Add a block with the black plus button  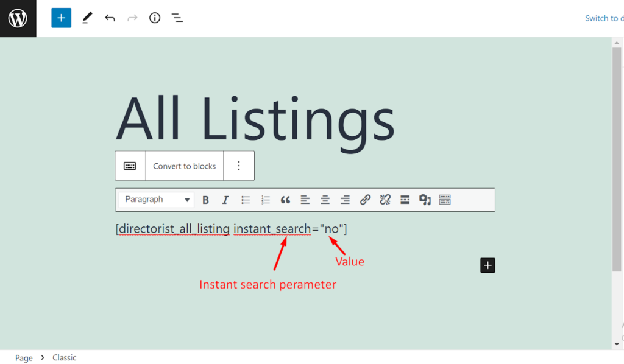pyautogui.click(x=487, y=265)
